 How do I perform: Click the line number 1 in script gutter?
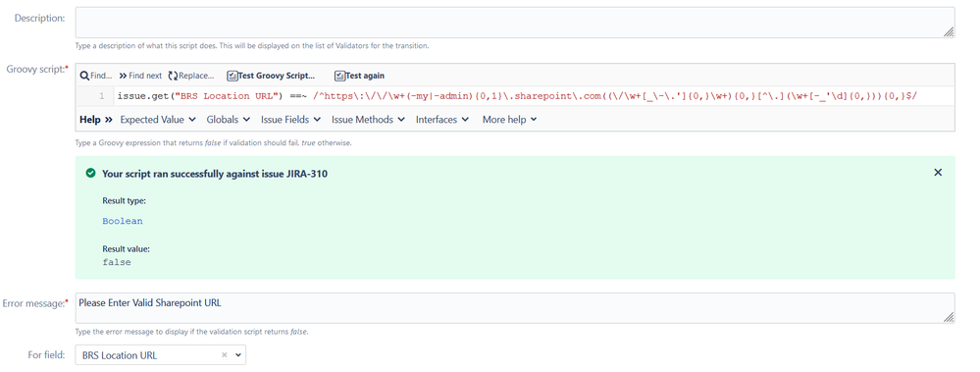tap(101, 96)
